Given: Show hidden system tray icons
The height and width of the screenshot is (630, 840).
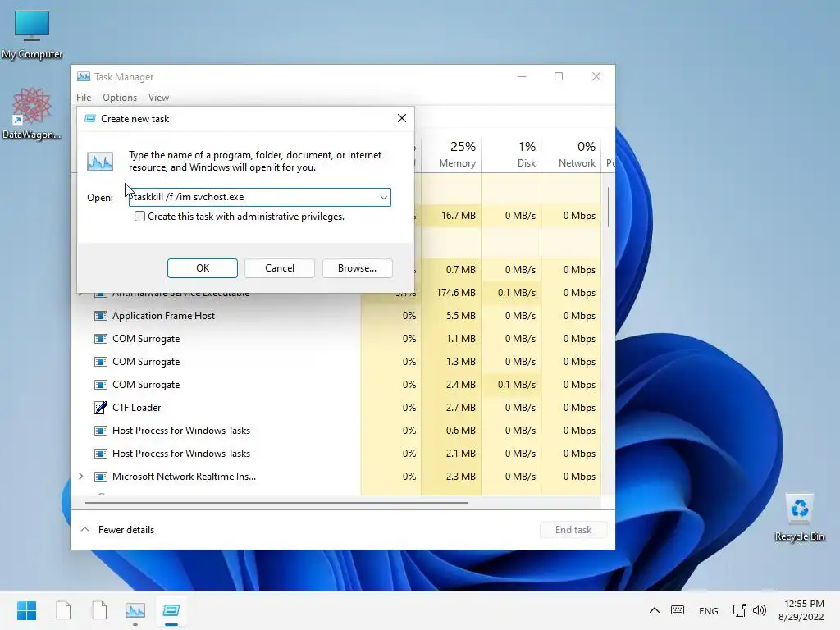Looking at the screenshot, I should 654,610.
